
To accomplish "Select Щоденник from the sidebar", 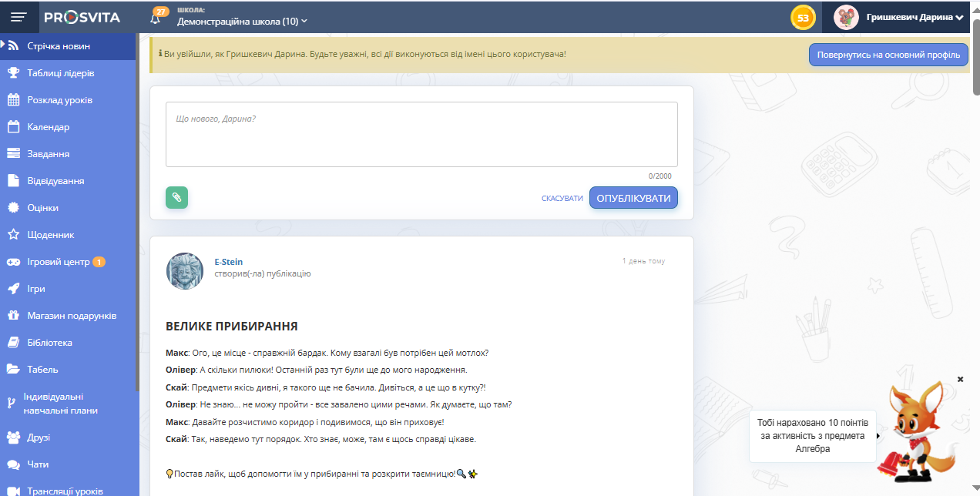I will [x=50, y=235].
